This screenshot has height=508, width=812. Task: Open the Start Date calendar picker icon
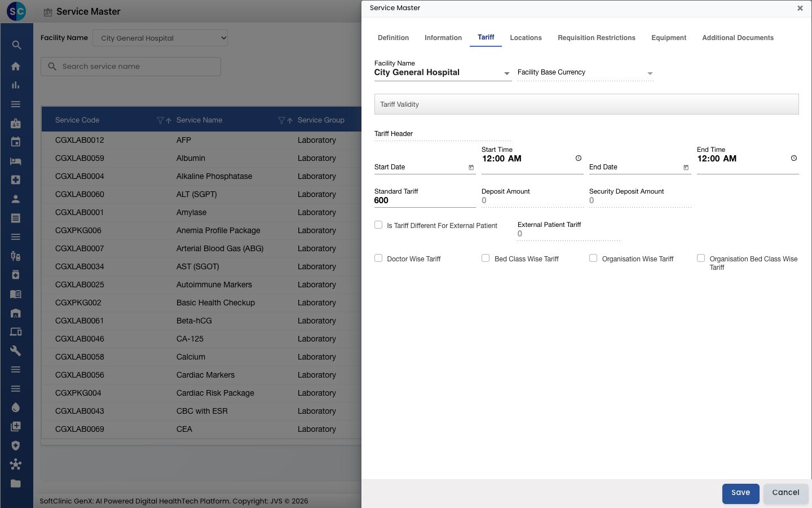click(x=471, y=168)
